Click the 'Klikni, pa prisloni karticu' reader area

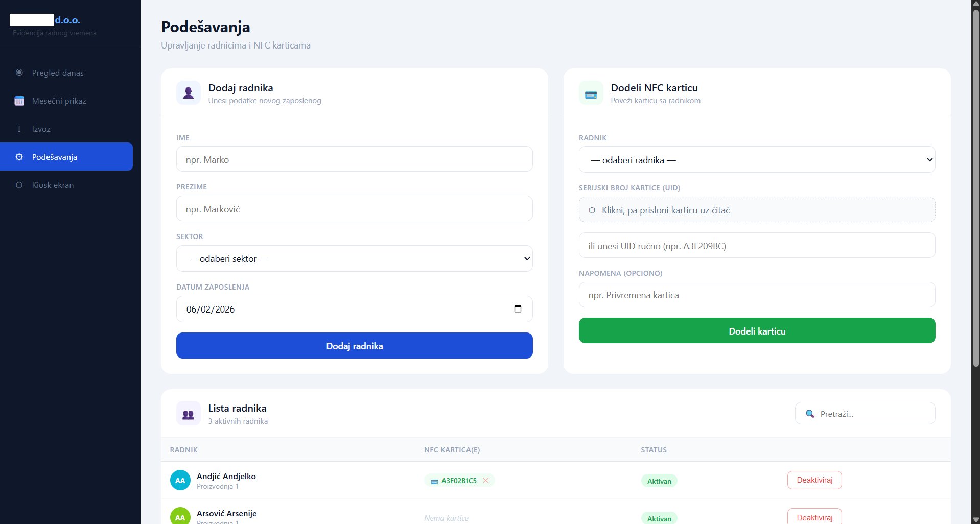[x=757, y=210]
